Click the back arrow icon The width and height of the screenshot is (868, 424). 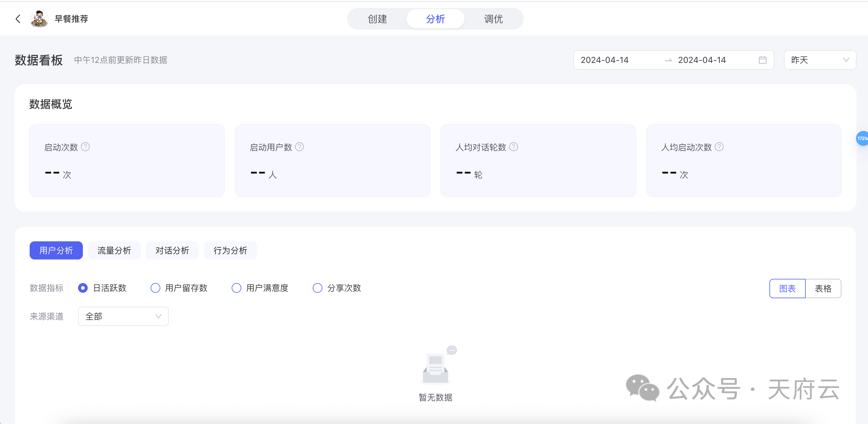coord(18,19)
